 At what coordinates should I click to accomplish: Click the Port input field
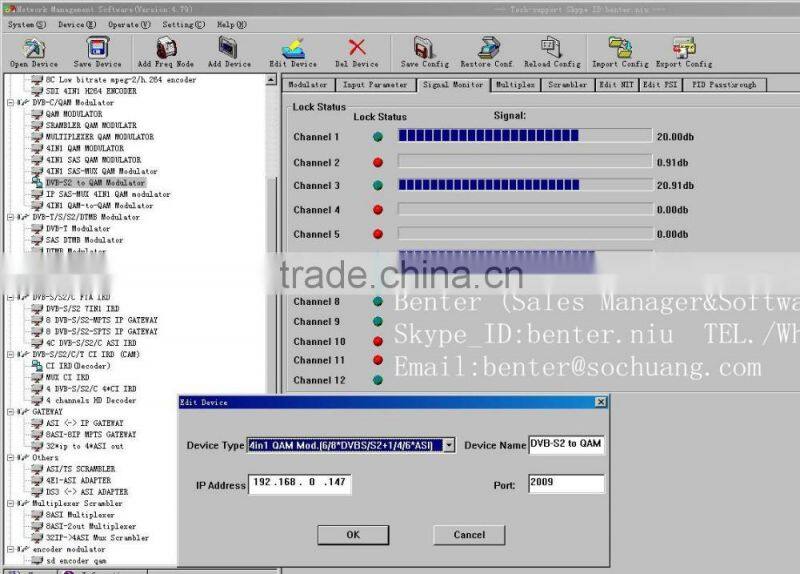(x=566, y=483)
